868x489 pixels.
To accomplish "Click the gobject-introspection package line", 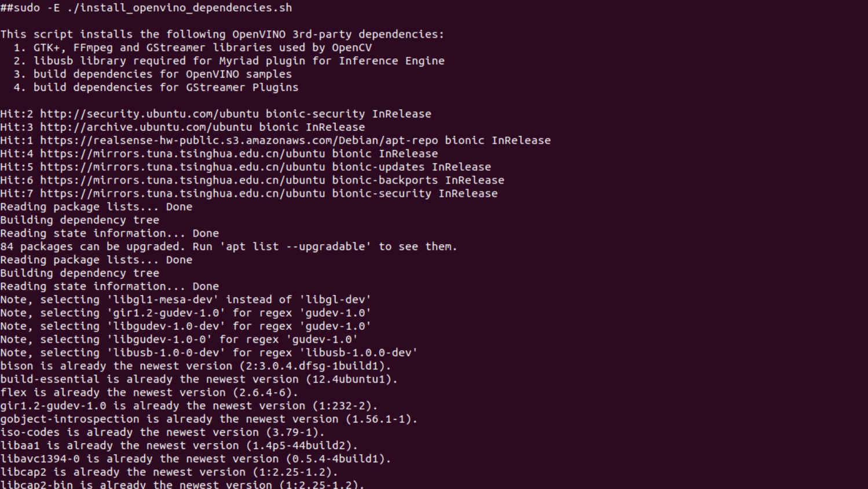I will [208, 420].
